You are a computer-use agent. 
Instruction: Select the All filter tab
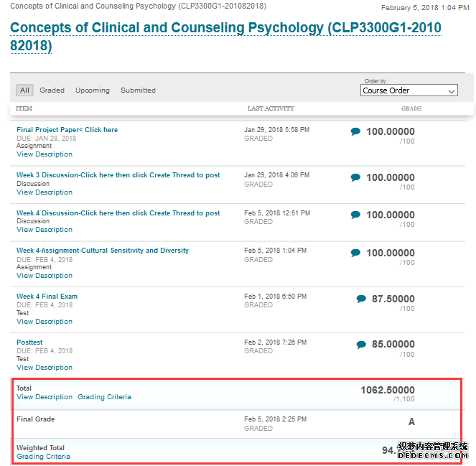click(24, 90)
